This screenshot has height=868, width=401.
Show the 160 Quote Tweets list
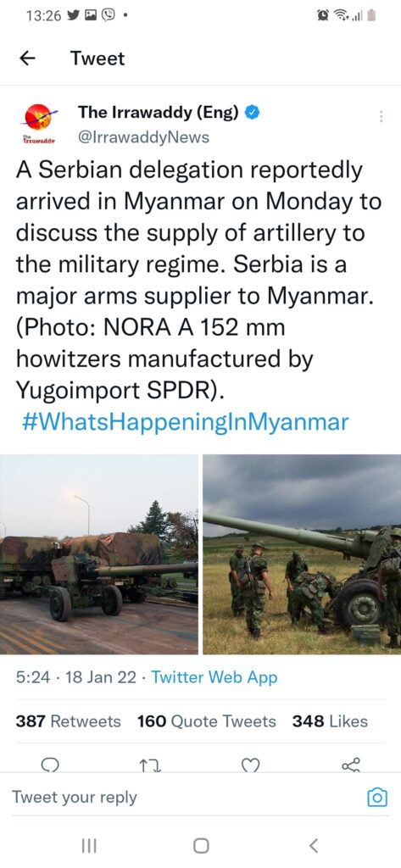[206, 721]
